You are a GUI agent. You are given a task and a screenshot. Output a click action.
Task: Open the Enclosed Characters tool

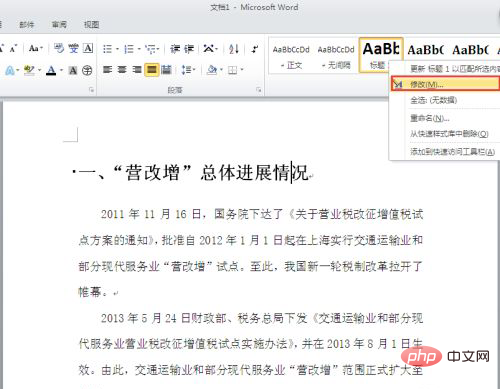pos(87,70)
